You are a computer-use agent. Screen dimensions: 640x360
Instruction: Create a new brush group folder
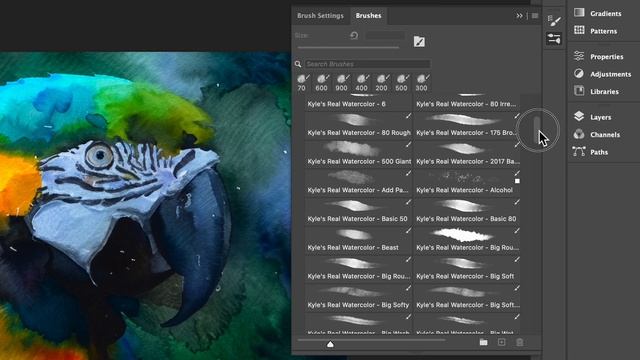pyautogui.click(x=483, y=342)
